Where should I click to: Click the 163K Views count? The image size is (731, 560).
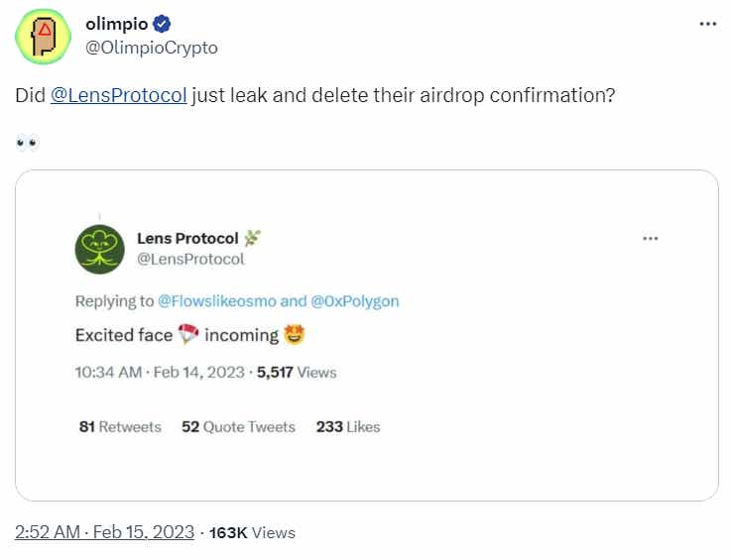click(x=252, y=532)
